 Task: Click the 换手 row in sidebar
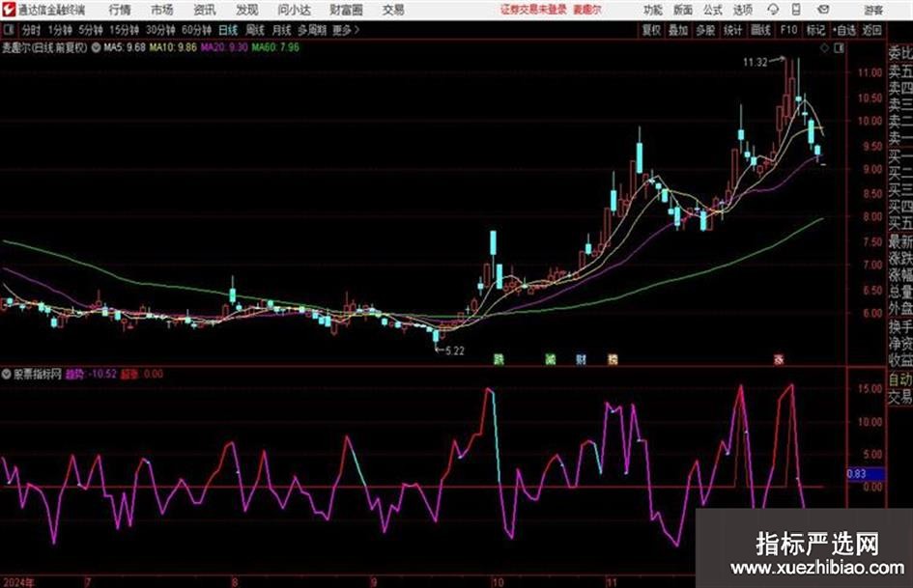(x=900, y=326)
